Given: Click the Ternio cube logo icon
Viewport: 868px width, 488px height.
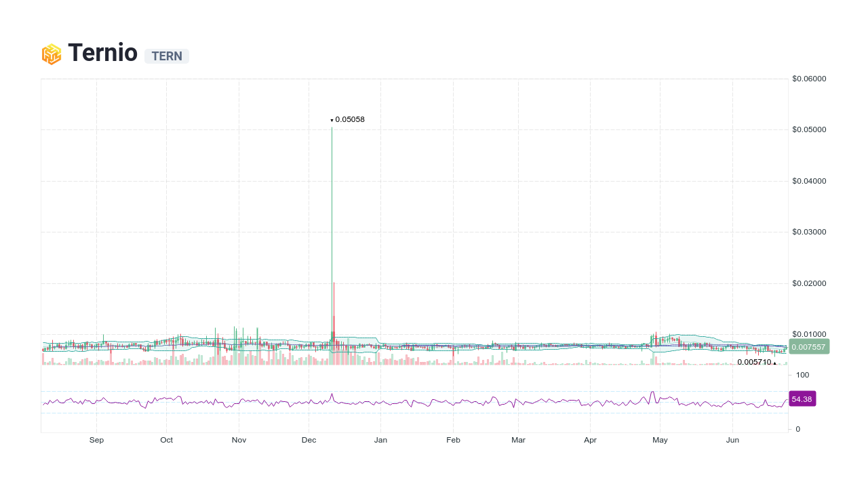Looking at the screenshot, I should click(x=52, y=54).
